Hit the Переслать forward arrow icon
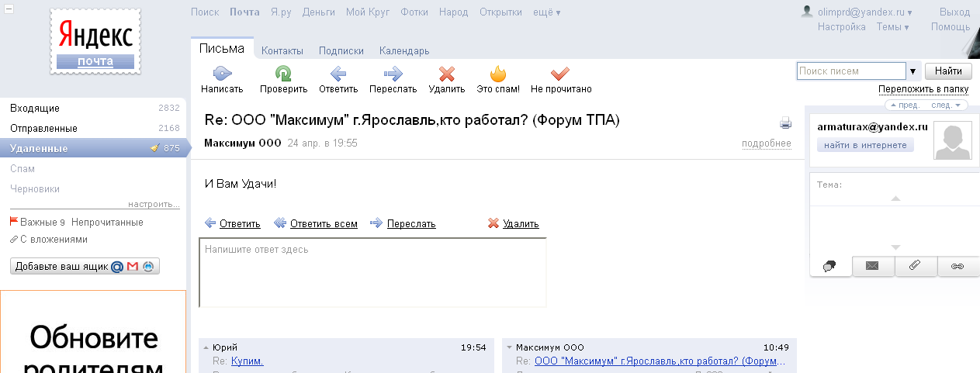Viewport: 980px width, 373px height. click(x=393, y=74)
